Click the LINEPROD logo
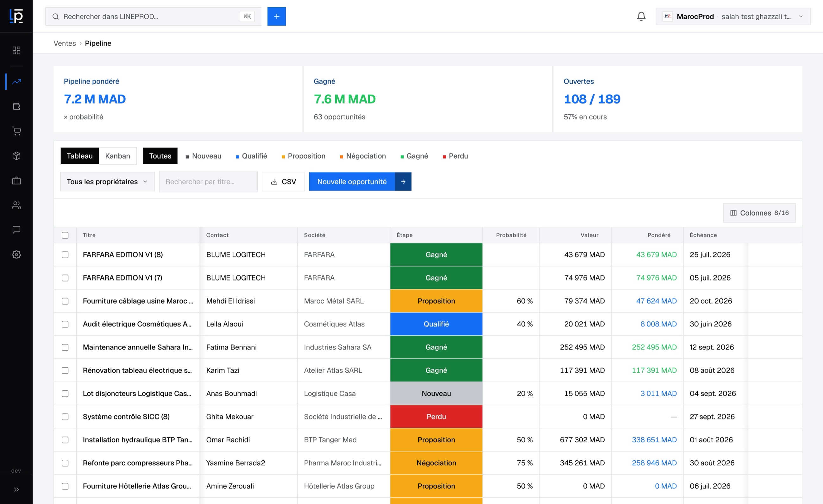 click(x=16, y=16)
